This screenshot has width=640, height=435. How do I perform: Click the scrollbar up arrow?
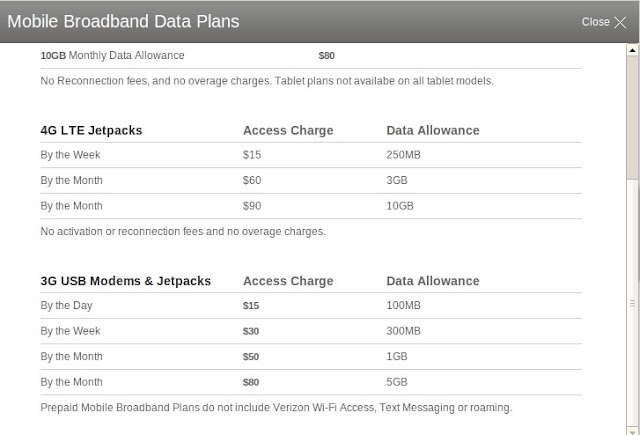(632, 50)
